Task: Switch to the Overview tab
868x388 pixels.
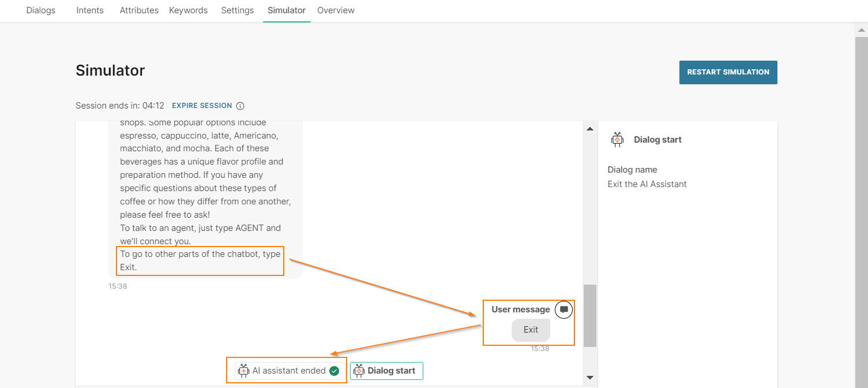Action: (x=336, y=10)
